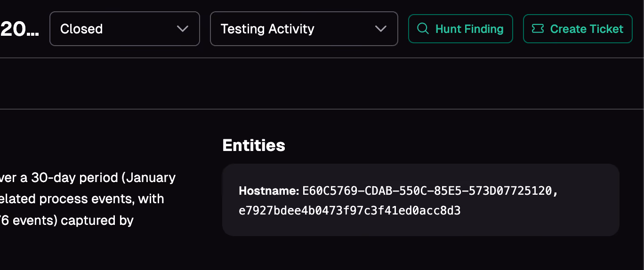The height and width of the screenshot is (270, 644).
Task: Click the text 'elated process events, with'
Action: click(82, 199)
